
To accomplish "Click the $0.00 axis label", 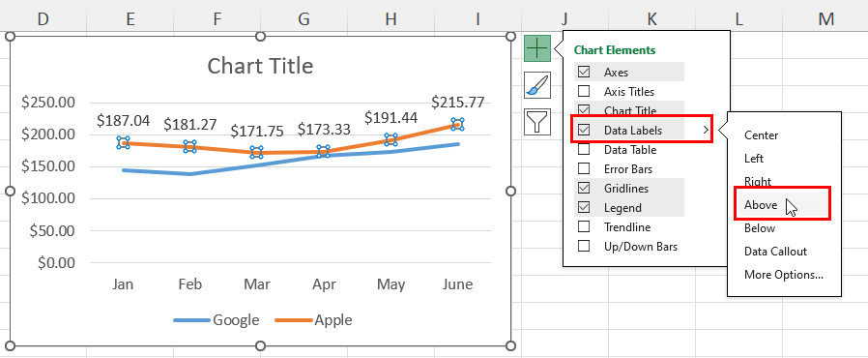I will tap(56, 262).
